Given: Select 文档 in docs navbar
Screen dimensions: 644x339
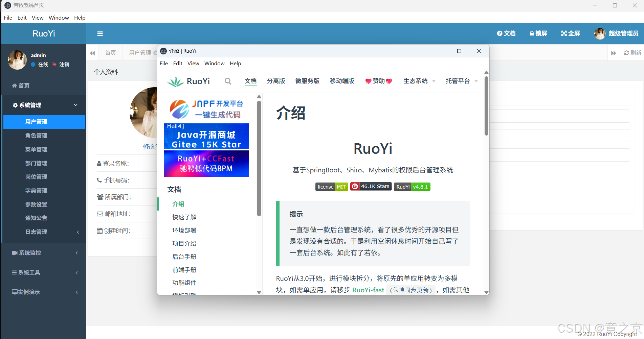Looking at the screenshot, I should coord(251,81).
